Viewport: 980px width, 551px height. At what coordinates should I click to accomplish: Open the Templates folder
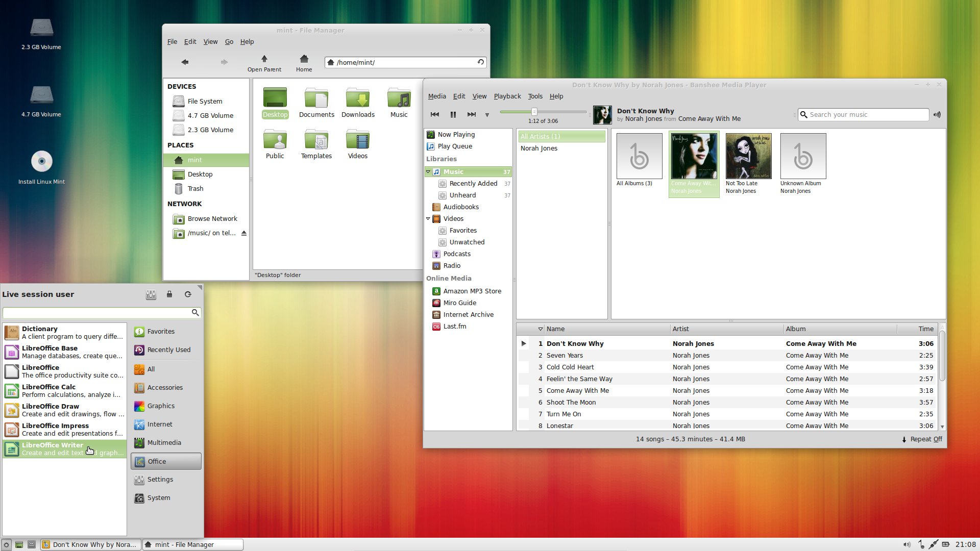316,144
